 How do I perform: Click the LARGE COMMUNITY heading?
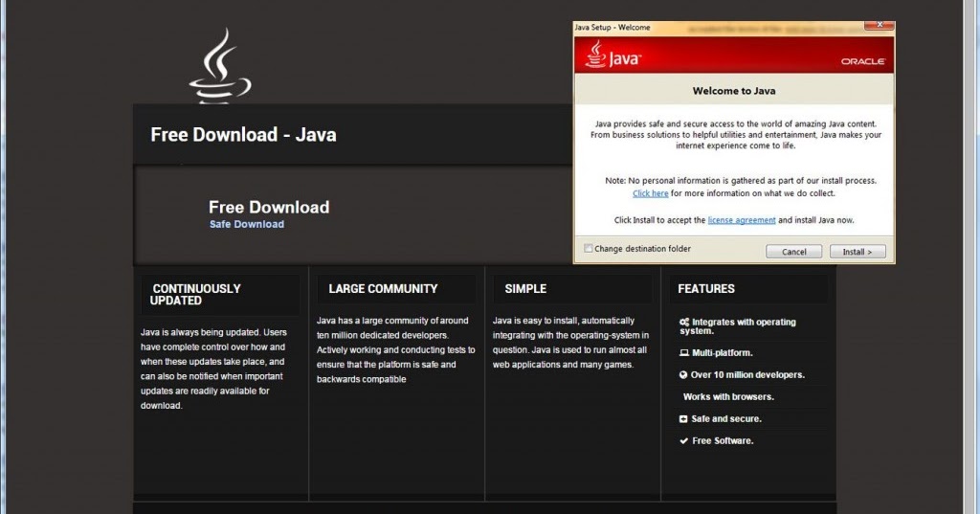(x=383, y=289)
